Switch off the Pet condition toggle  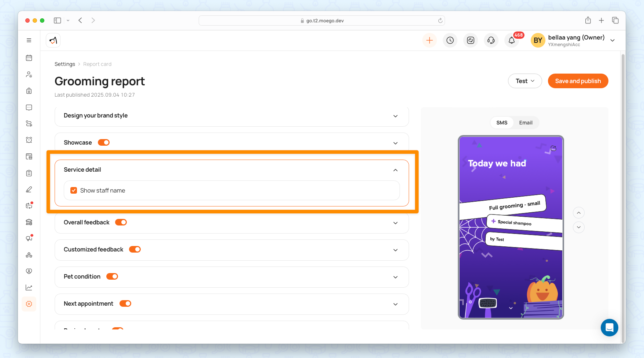[112, 276]
